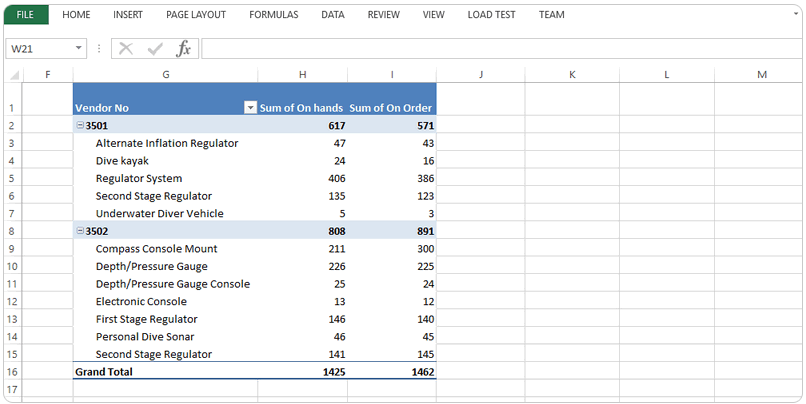Select the 'Alternate Inflation Regulator' cell
Viewport: 806px width, 404px height.
tap(166, 143)
